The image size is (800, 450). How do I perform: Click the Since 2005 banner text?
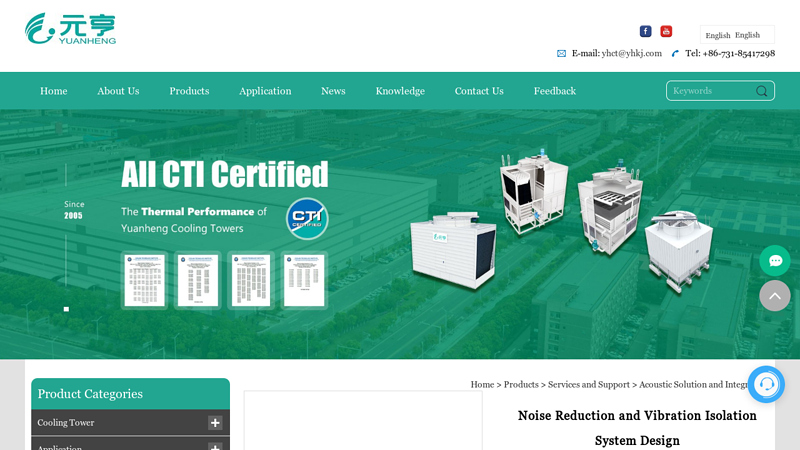[x=74, y=210]
